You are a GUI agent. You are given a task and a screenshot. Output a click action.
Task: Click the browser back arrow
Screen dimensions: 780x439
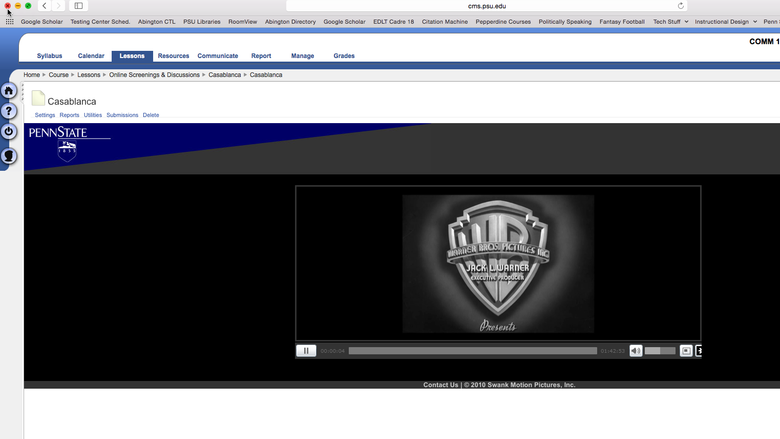pos(44,6)
